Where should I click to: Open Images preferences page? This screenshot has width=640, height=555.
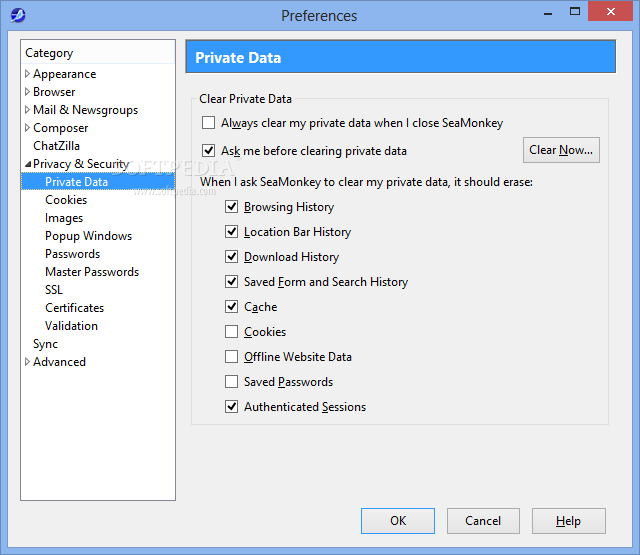pos(64,218)
